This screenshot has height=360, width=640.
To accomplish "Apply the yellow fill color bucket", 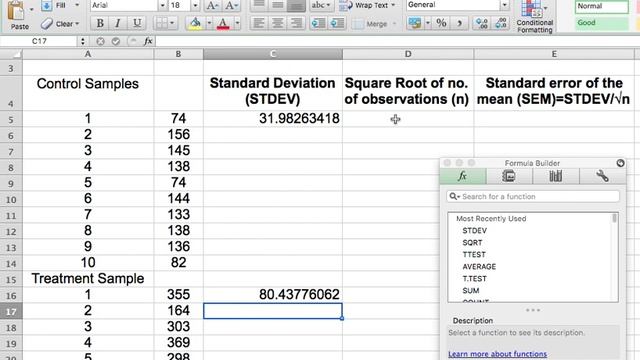I will tap(195, 23).
